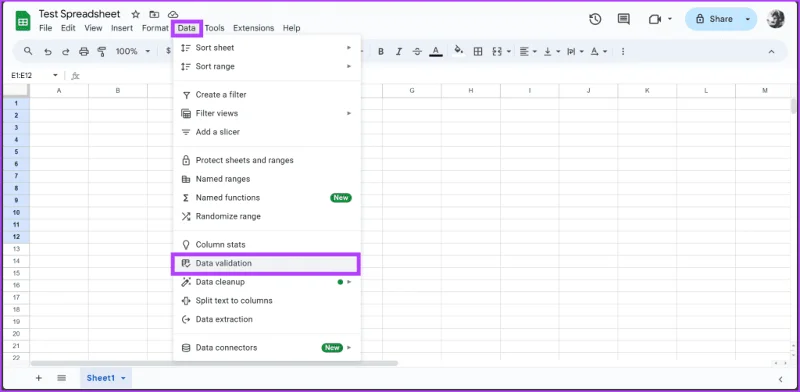Collapse the menus with the chevron
Image resolution: width=800 pixels, height=392 pixels.
pos(771,52)
